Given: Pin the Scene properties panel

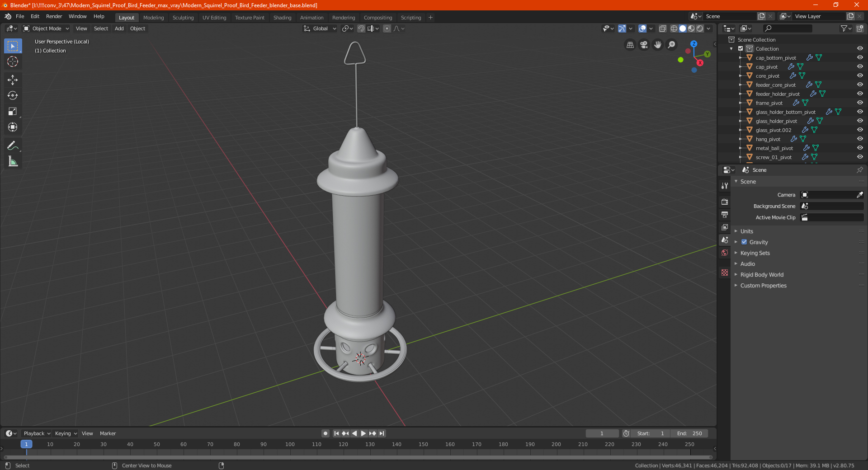Looking at the screenshot, I should click(x=859, y=170).
